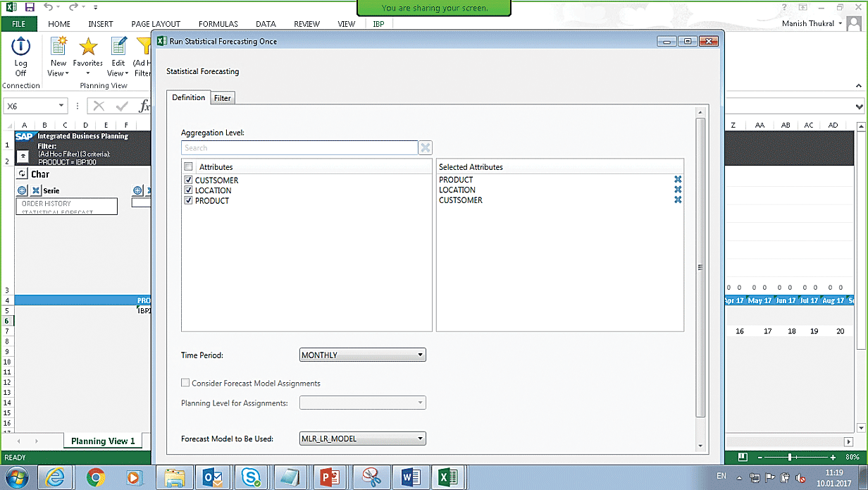Click the Excel taskbar icon
Viewport: 868px width, 490px height.
coord(448,477)
